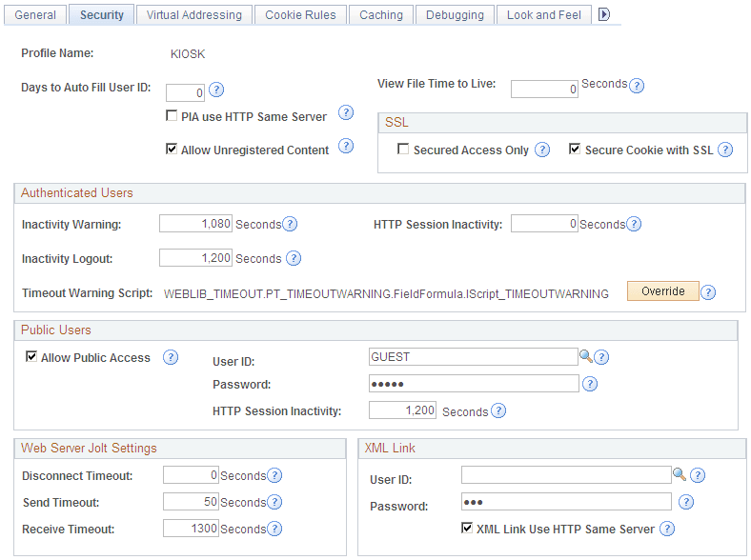
Task: Select the Security tab
Action: point(102,15)
